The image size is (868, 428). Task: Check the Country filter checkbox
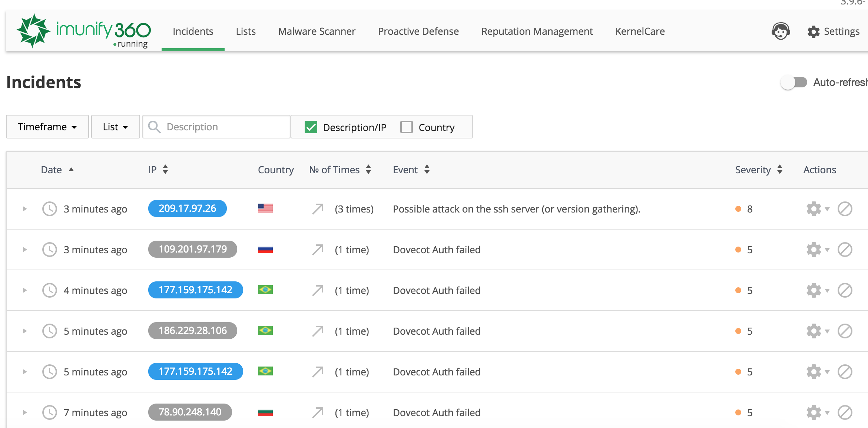pyautogui.click(x=406, y=127)
